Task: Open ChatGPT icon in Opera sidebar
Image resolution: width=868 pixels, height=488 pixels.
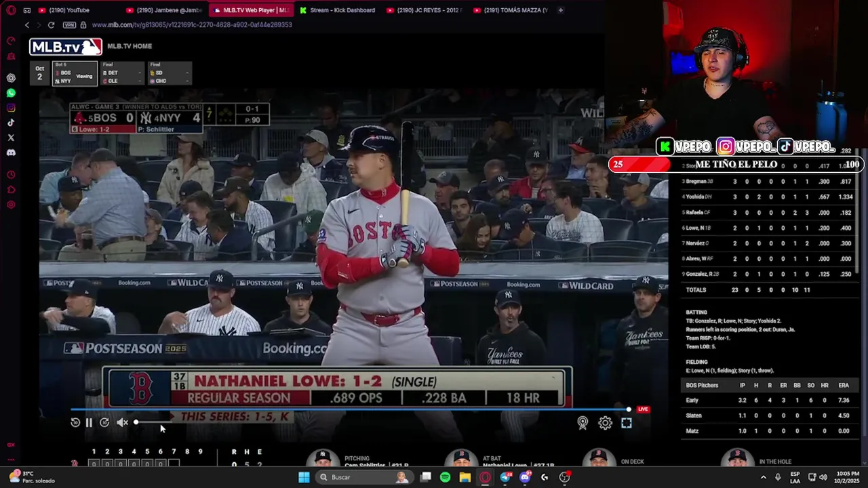Action: pos(11,78)
